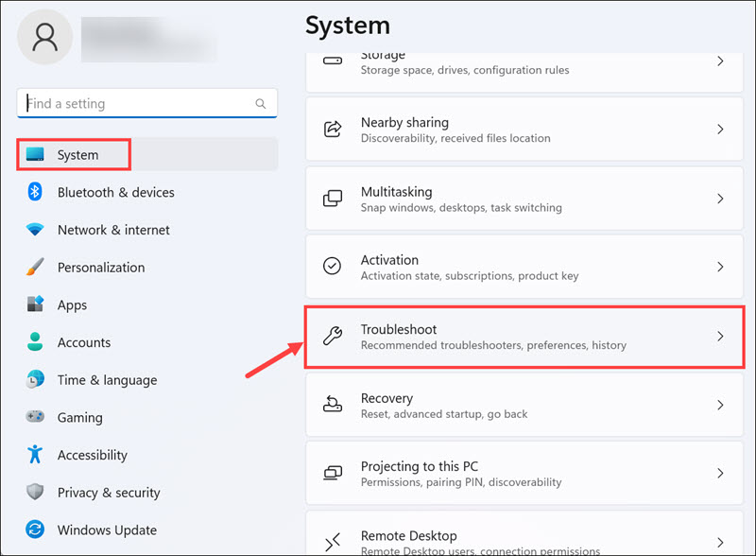Screen dimensions: 756x556
Task: Go to Time & language settings
Action: click(x=107, y=380)
